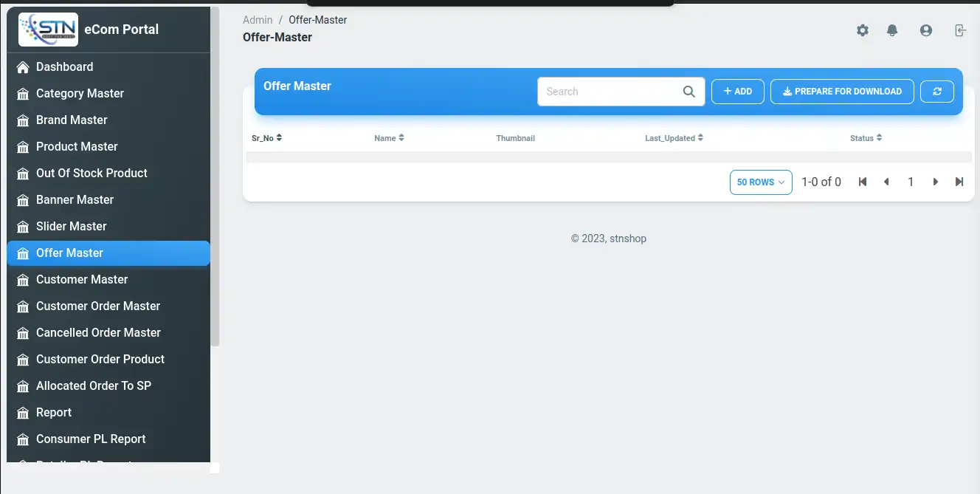Select Dashboard from the sidebar
This screenshot has width=980, height=494.
point(64,66)
